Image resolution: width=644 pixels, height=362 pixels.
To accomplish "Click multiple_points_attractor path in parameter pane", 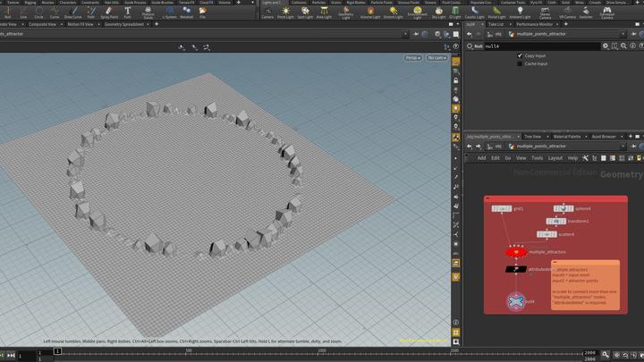I will click(541, 34).
